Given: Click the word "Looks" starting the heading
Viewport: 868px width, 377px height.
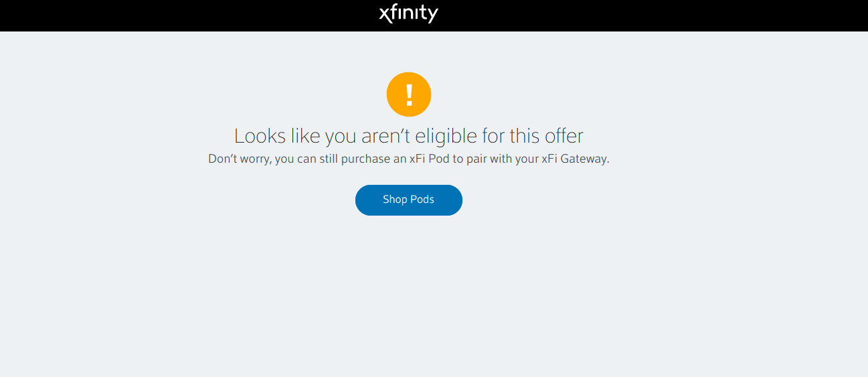Looking at the screenshot, I should [x=260, y=136].
